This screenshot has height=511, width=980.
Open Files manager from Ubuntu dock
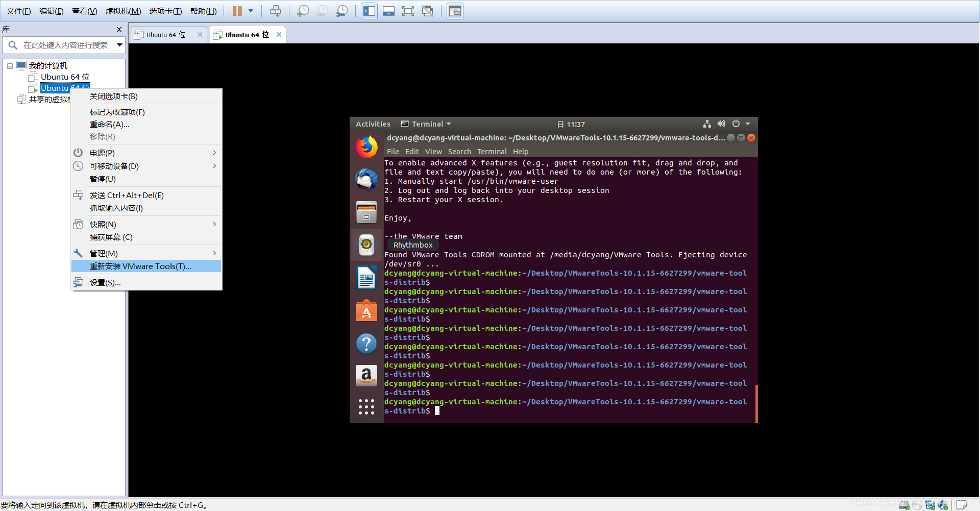click(366, 212)
